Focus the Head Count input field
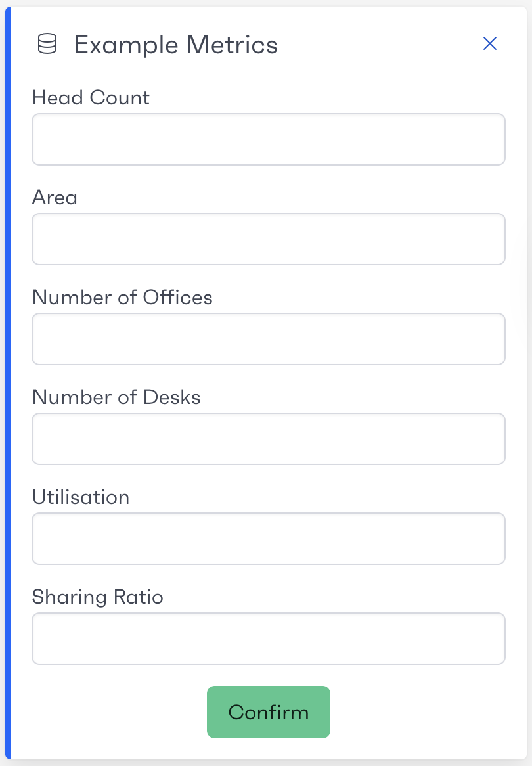Image resolution: width=532 pixels, height=766 pixels. point(268,139)
